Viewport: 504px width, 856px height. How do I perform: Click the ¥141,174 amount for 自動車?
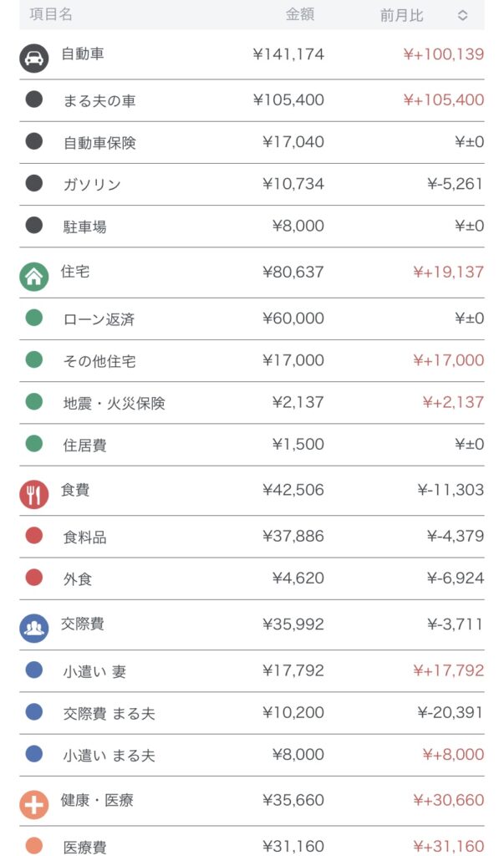click(288, 55)
